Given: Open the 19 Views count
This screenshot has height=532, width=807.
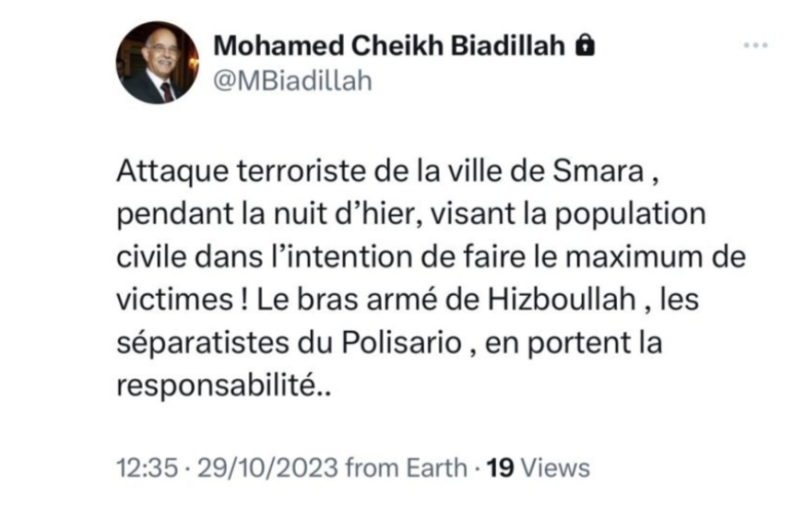Looking at the screenshot, I should coord(539,467).
